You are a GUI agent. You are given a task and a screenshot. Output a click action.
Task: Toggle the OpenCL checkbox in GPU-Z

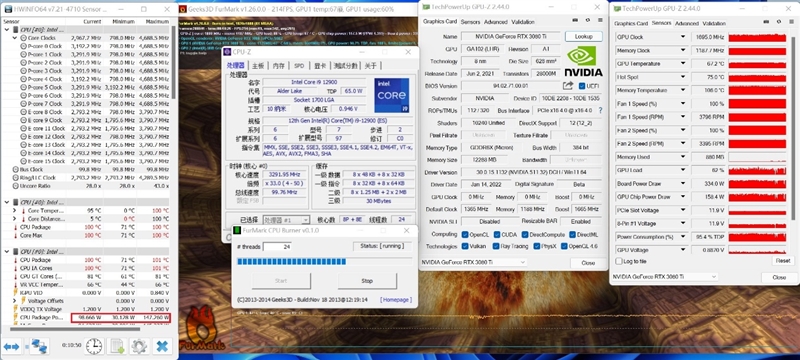(465, 235)
